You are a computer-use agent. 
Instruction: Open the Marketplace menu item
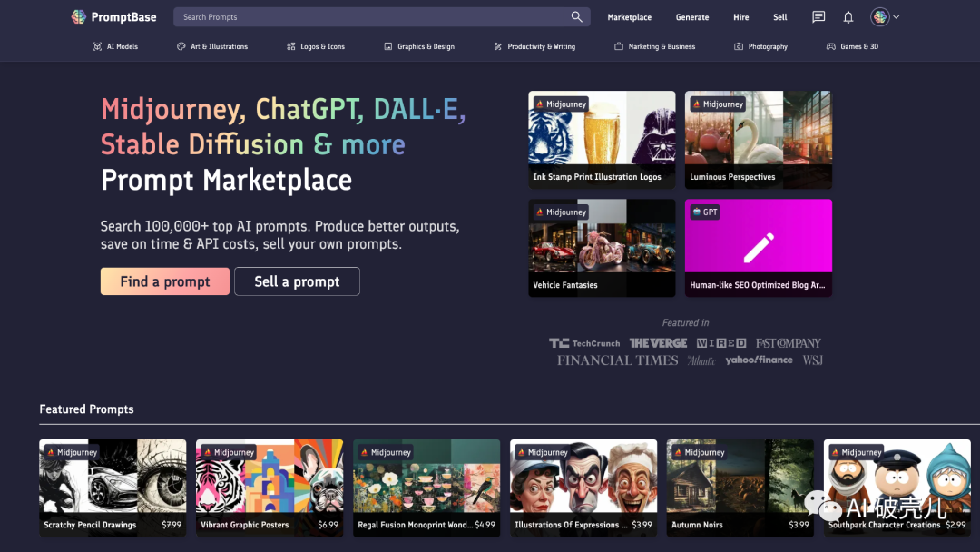[629, 17]
